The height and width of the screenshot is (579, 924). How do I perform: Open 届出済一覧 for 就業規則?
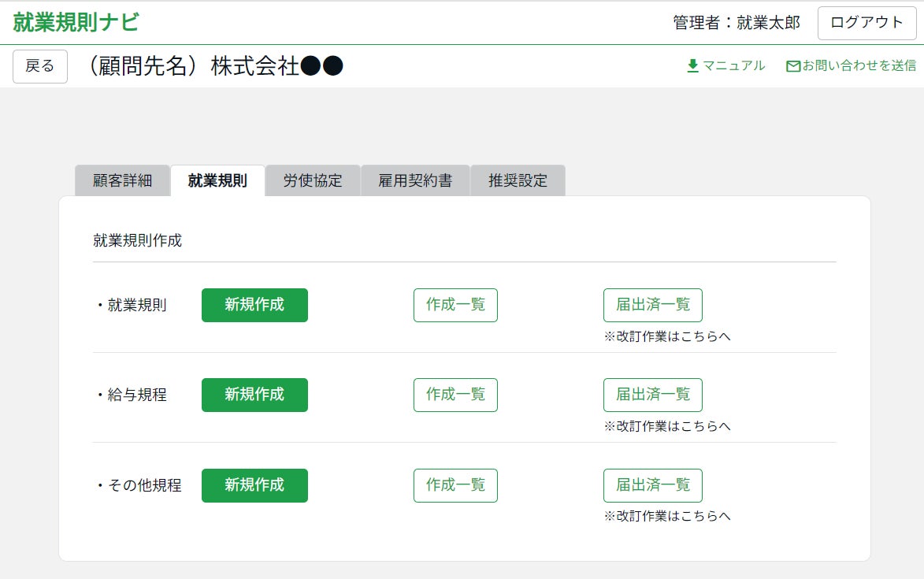click(x=653, y=305)
